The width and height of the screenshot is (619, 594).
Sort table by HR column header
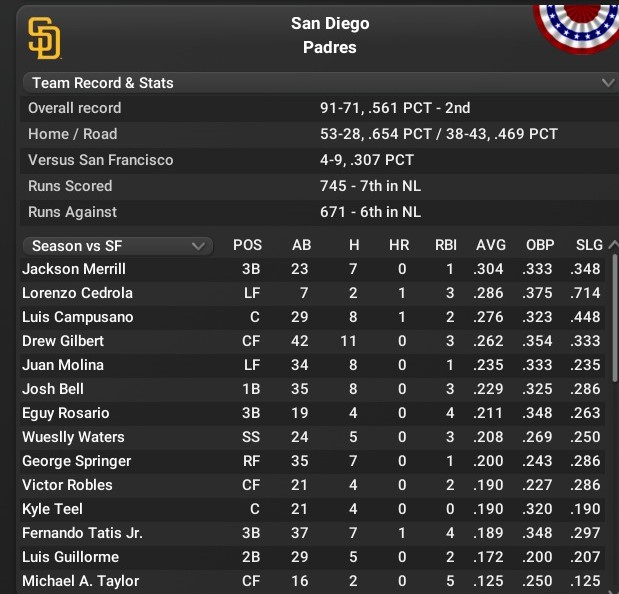(399, 245)
